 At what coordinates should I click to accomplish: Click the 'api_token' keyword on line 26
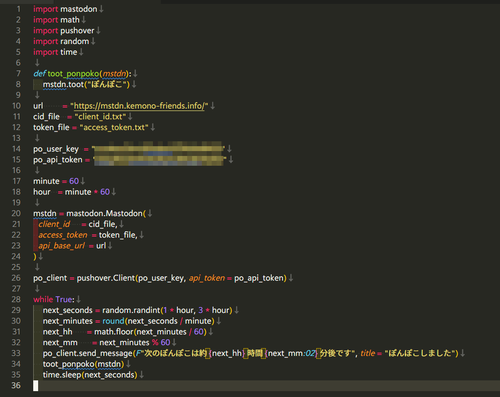pos(207,278)
